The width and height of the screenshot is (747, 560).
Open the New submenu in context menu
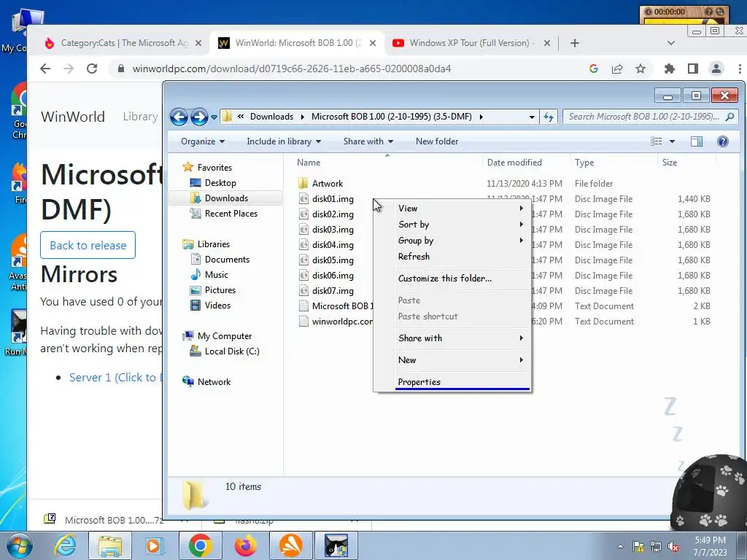[461, 360]
